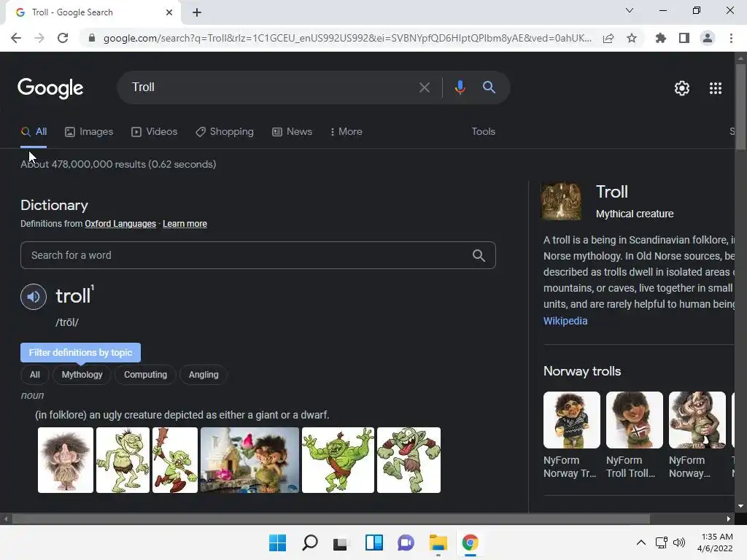Open the Windows Start menu
The width and height of the screenshot is (747, 560).
tap(278, 542)
